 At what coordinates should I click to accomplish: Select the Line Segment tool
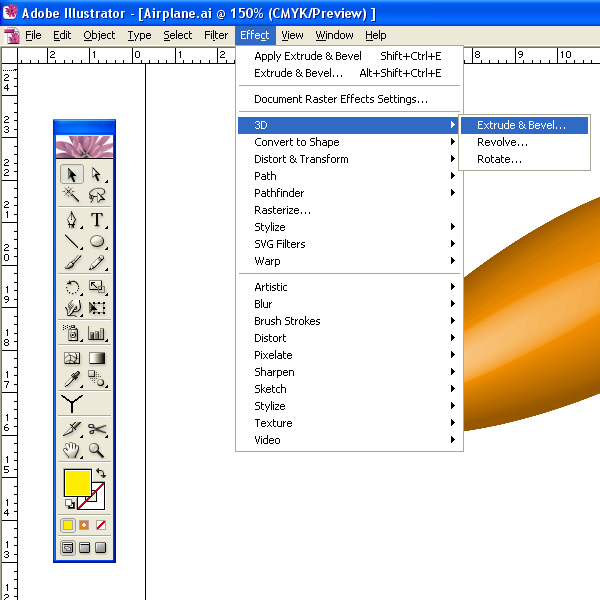(72, 241)
